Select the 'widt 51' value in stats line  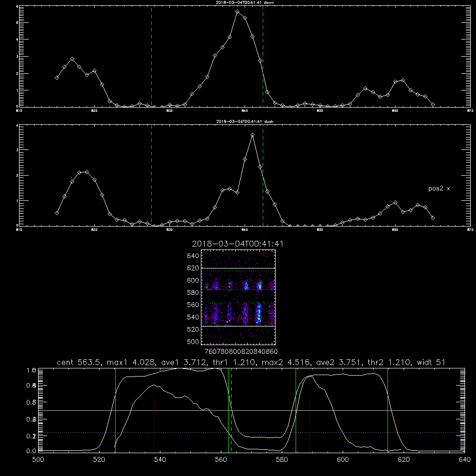[431, 362]
